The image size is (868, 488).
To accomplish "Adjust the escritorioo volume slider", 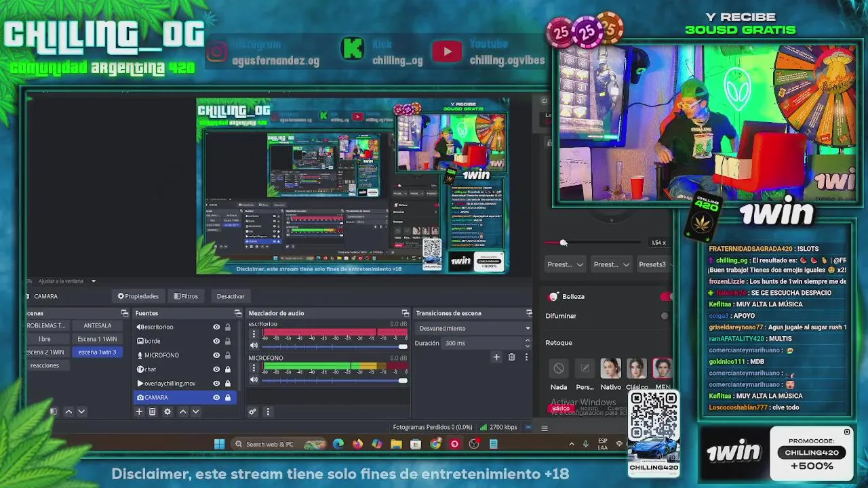I will tap(335, 346).
